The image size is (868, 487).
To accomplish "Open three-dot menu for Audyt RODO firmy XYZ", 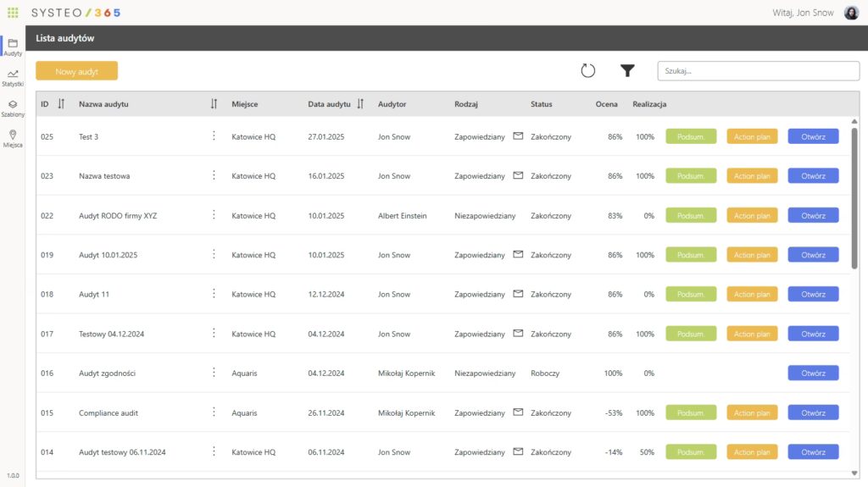I will pyautogui.click(x=214, y=215).
